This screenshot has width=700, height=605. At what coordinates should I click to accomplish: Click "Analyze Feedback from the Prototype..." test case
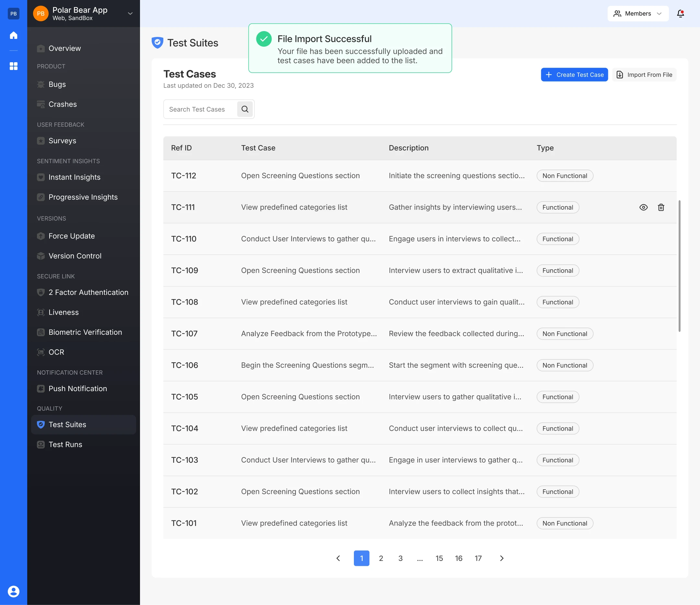click(x=309, y=334)
